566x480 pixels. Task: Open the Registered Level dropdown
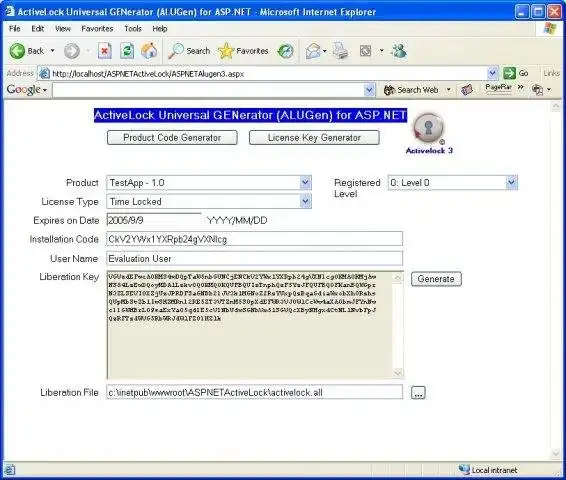tap(453, 183)
